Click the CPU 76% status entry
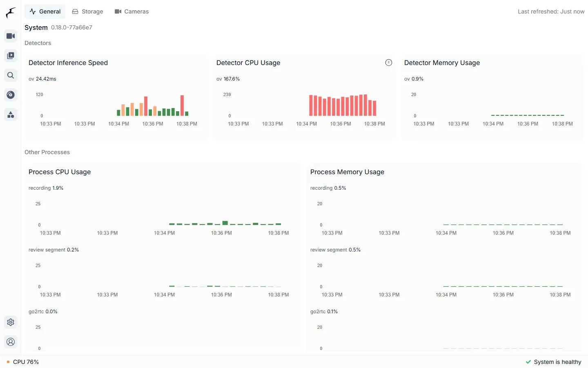The height and width of the screenshot is (368, 588). tap(23, 362)
